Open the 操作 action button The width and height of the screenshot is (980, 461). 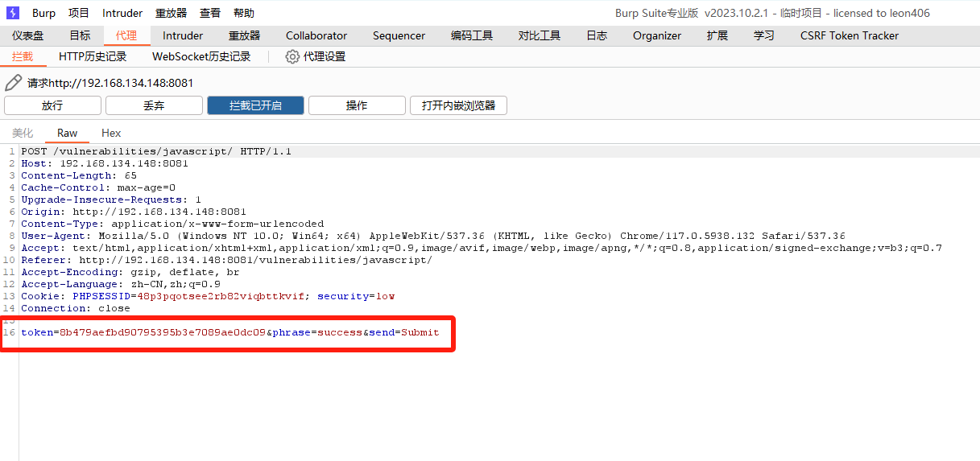(357, 105)
